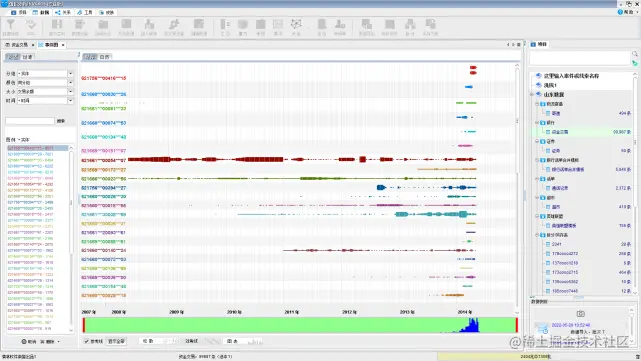Click the right red handle of the range bar

[517, 325]
